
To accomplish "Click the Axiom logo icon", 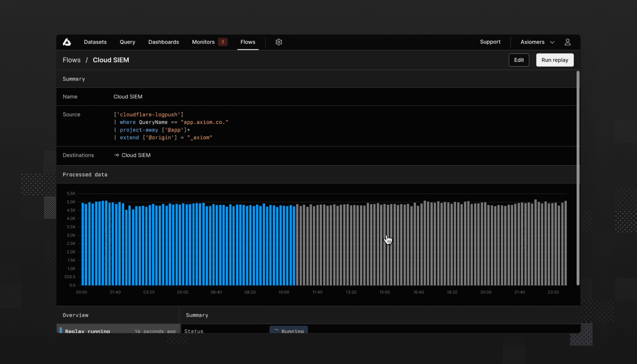I will (67, 42).
